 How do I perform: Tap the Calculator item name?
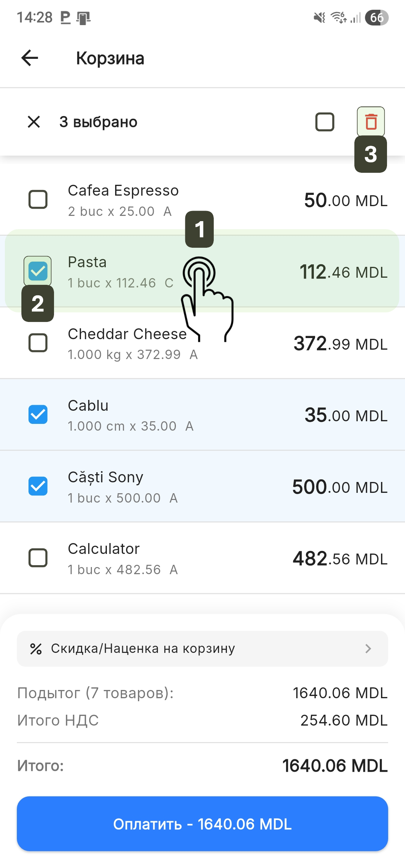[x=103, y=549]
